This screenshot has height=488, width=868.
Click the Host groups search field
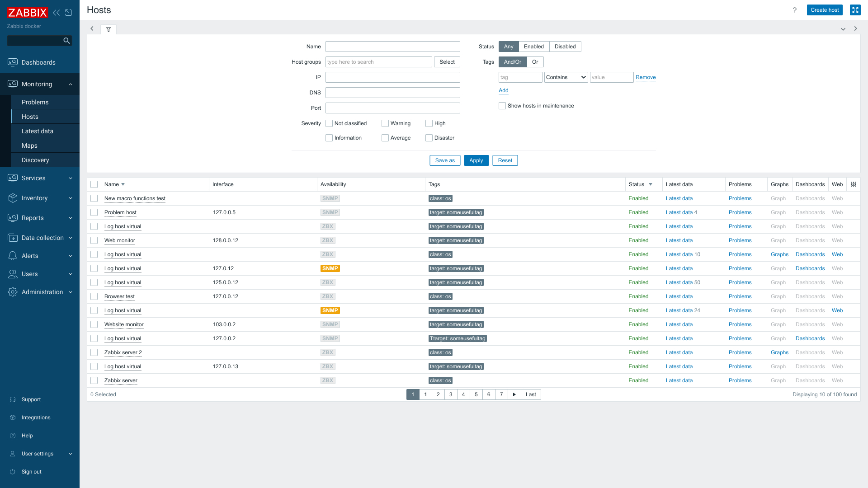[378, 62]
